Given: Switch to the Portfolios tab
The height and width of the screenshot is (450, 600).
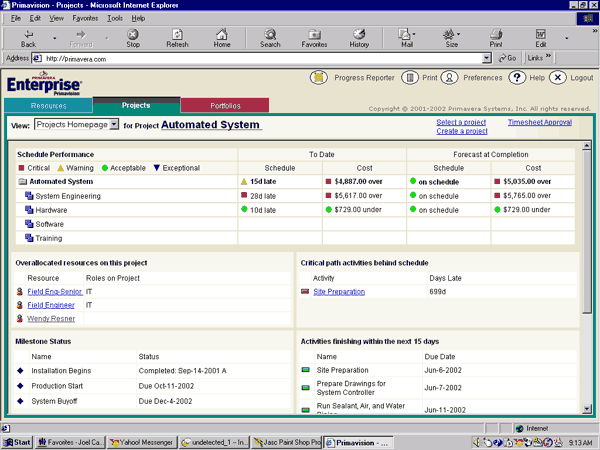Looking at the screenshot, I should 225,106.
